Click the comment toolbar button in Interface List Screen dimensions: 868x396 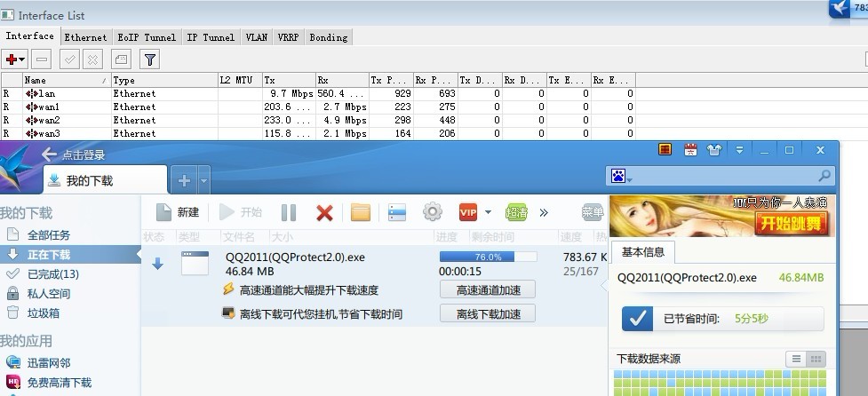121,59
